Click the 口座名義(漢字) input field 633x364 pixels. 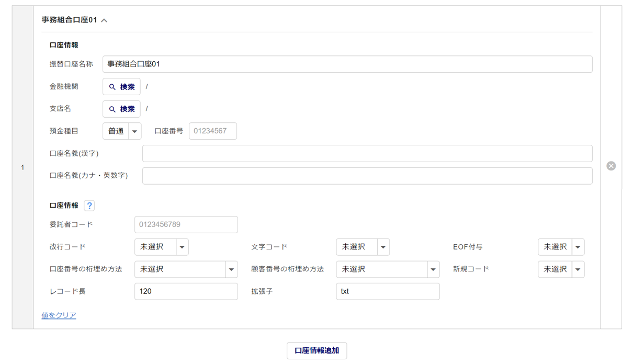[367, 154]
